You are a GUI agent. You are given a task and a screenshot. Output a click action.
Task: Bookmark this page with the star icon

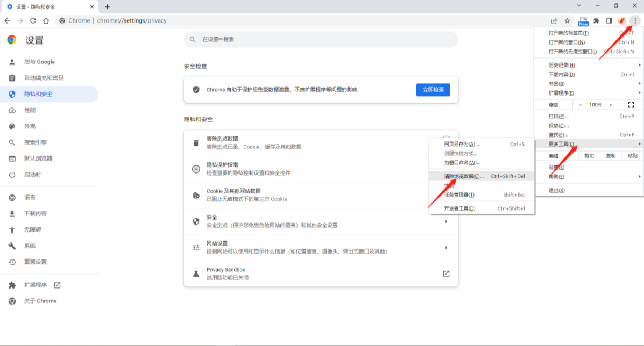567,20
